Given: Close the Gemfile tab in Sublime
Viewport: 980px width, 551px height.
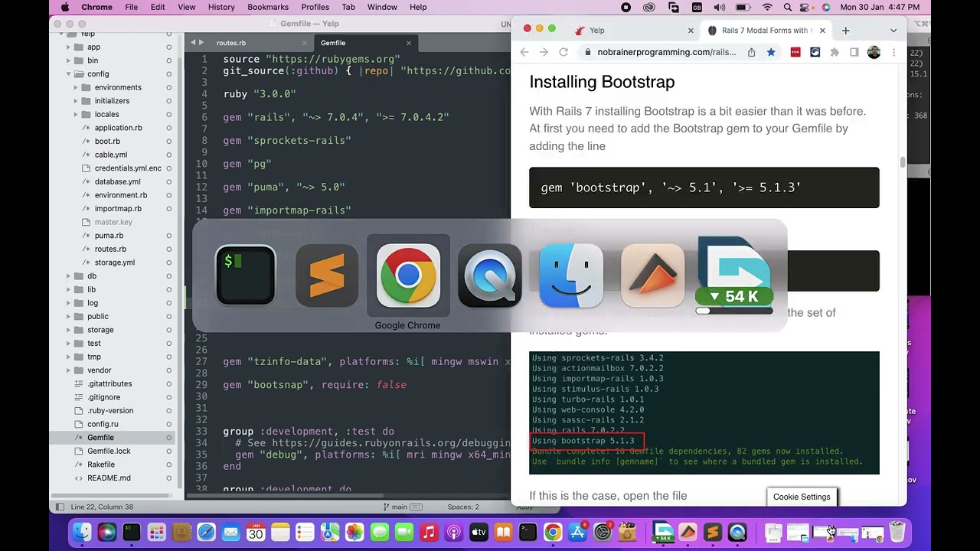Looking at the screenshot, I should pyautogui.click(x=409, y=43).
